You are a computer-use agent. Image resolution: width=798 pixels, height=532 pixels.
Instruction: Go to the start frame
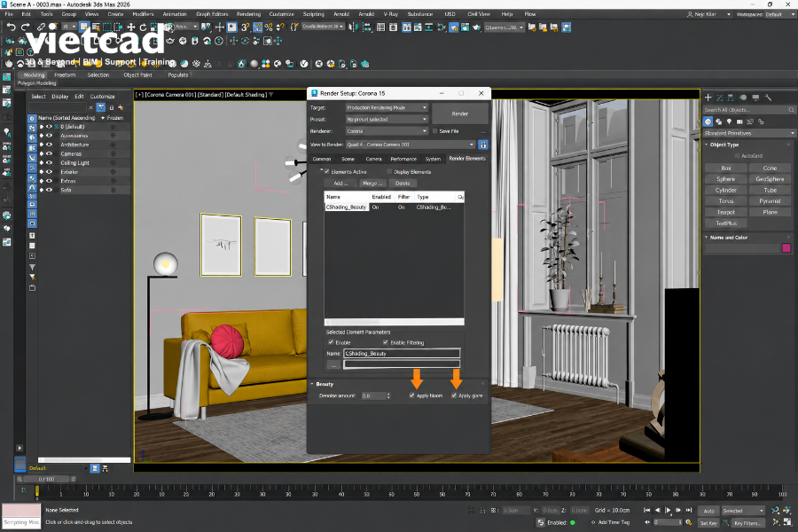click(647, 510)
